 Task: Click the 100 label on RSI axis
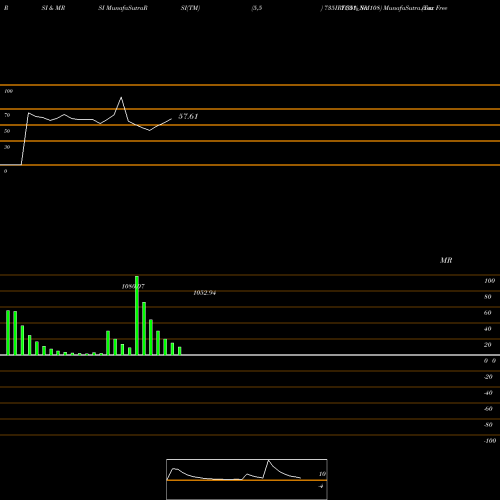[8, 91]
